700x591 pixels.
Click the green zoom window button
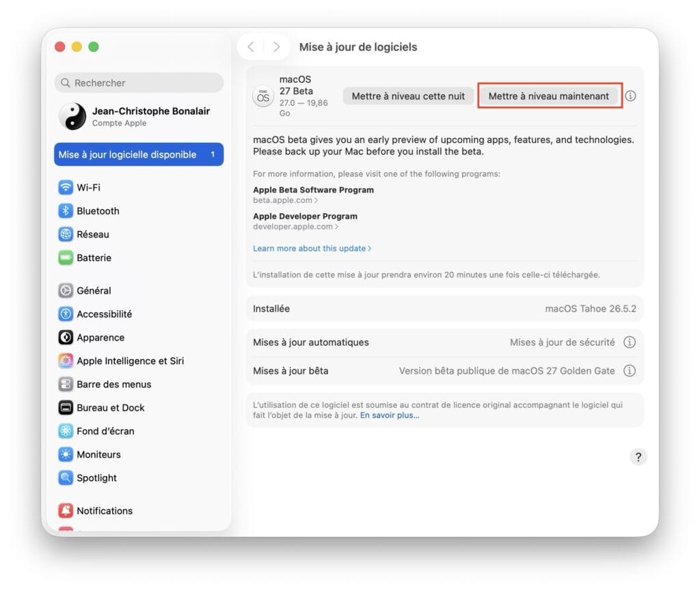point(93,47)
